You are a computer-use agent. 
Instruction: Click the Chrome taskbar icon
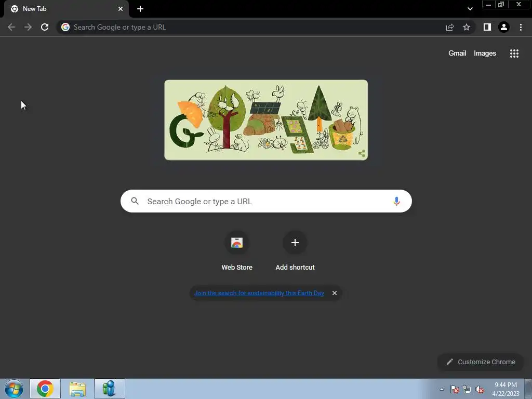tap(45, 389)
